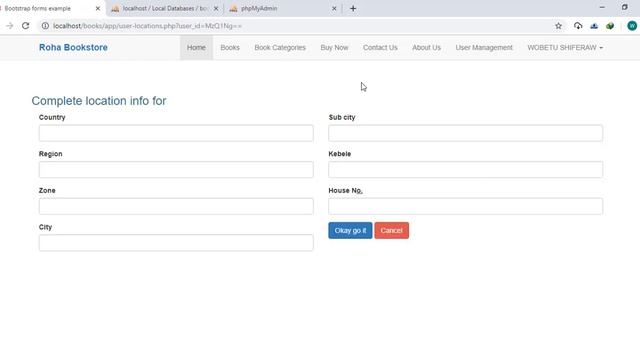
Task: Open About Us page
Action: [x=426, y=48]
